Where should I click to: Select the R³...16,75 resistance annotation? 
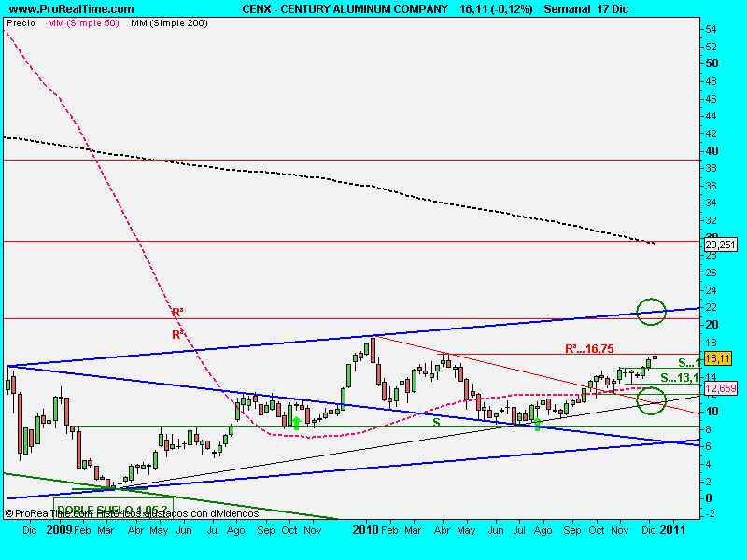[x=589, y=348]
